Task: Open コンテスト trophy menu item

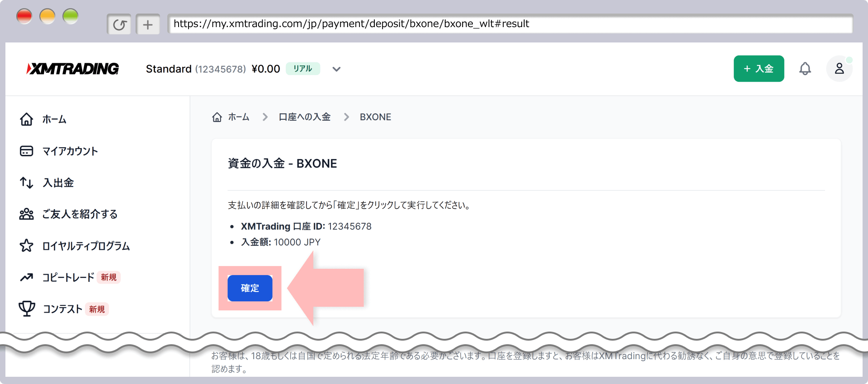Action: click(62, 309)
